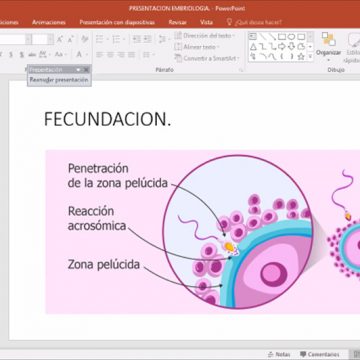This screenshot has height=360, width=360.
Task: Open the line spacing options
Action: [163, 39]
